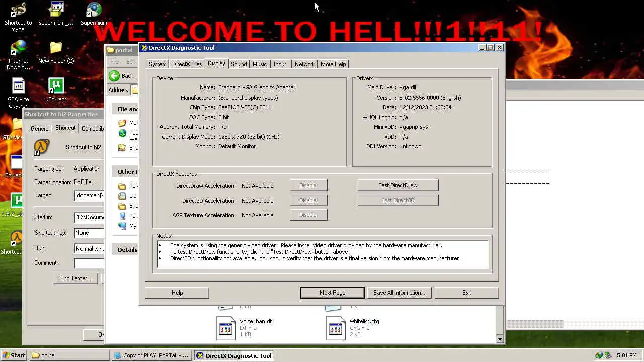
Task: Click Save All Information button
Action: [399, 293]
